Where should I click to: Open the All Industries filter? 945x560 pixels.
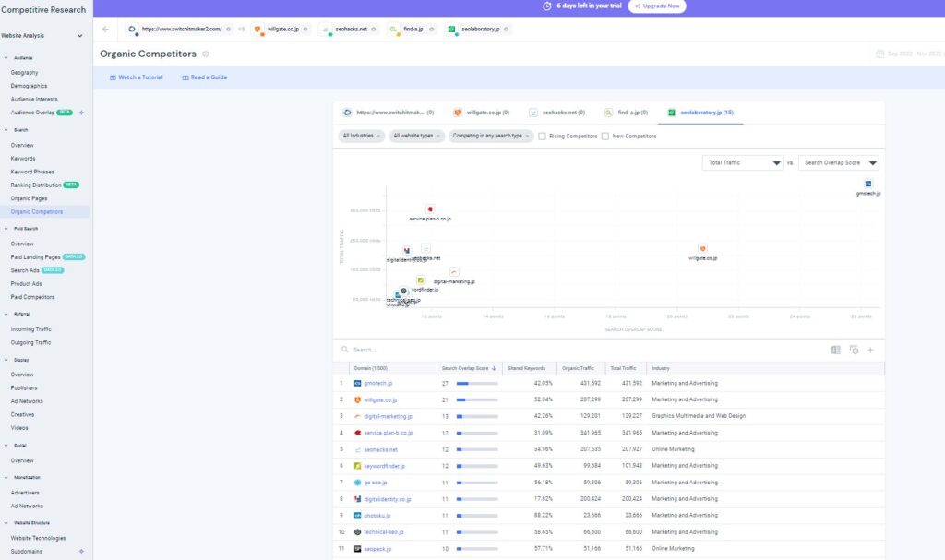362,136
